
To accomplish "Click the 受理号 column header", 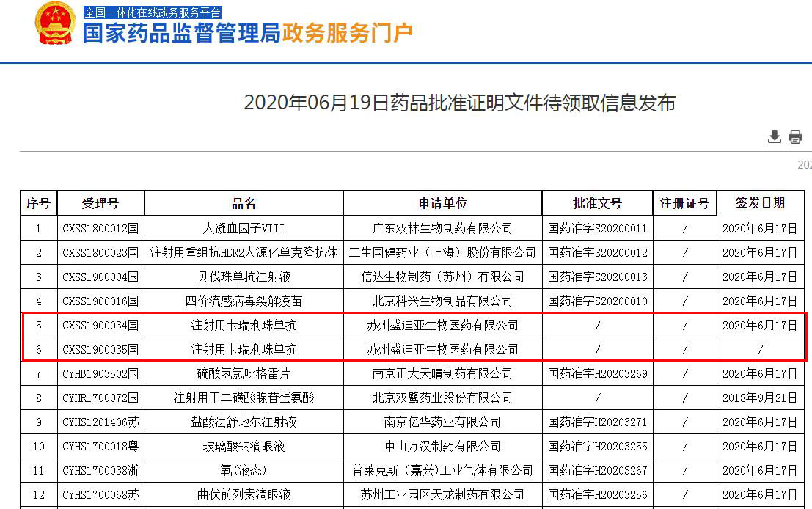I will pos(100,203).
